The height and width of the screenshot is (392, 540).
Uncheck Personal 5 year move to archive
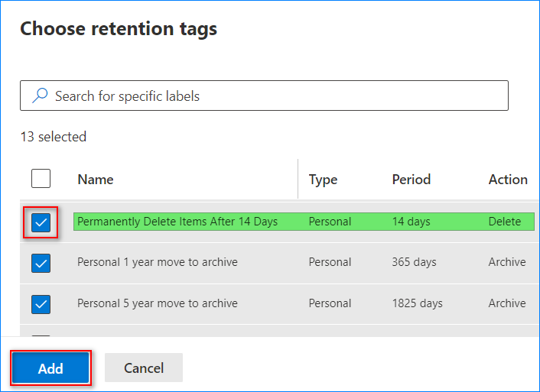point(41,304)
